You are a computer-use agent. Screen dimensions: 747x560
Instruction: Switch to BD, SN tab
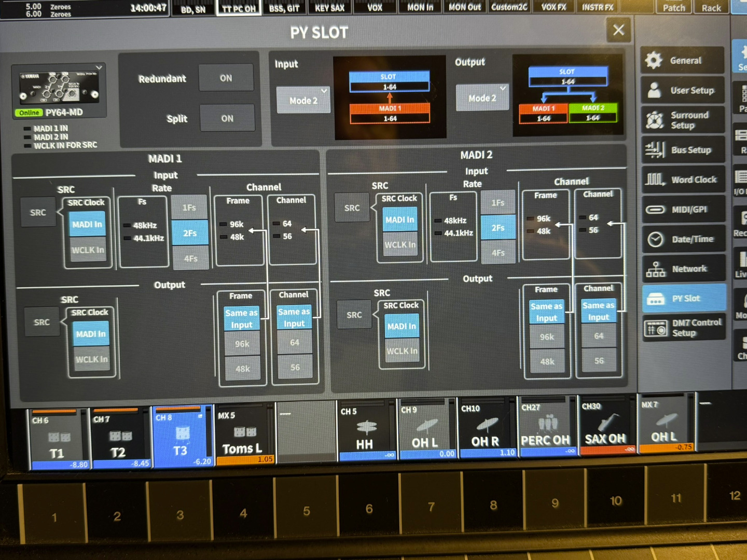coord(193,9)
